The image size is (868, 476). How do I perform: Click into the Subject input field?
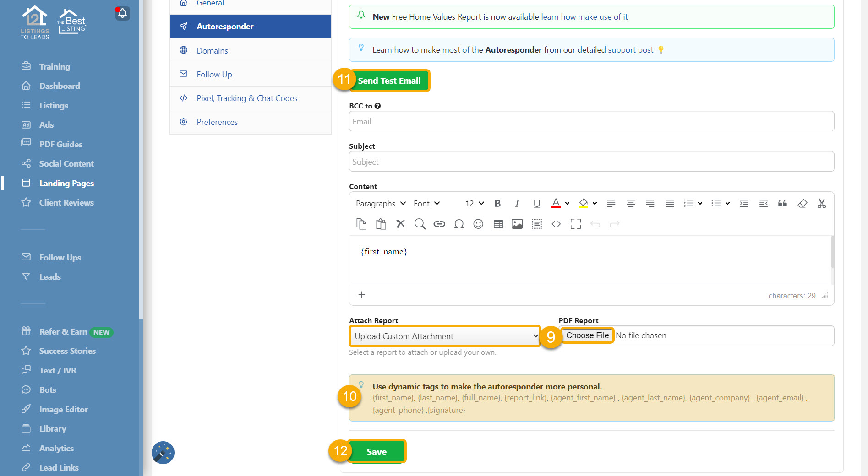click(x=591, y=162)
